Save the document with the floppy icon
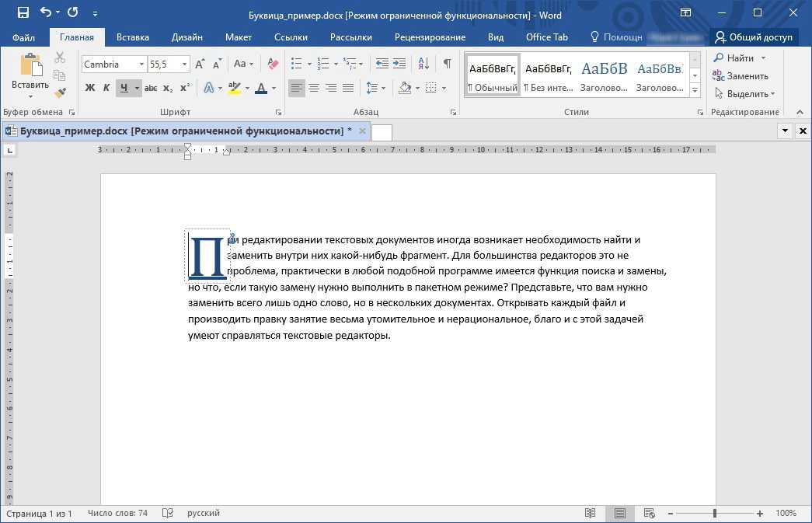Image resolution: width=812 pixels, height=523 pixels. pos(23,12)
